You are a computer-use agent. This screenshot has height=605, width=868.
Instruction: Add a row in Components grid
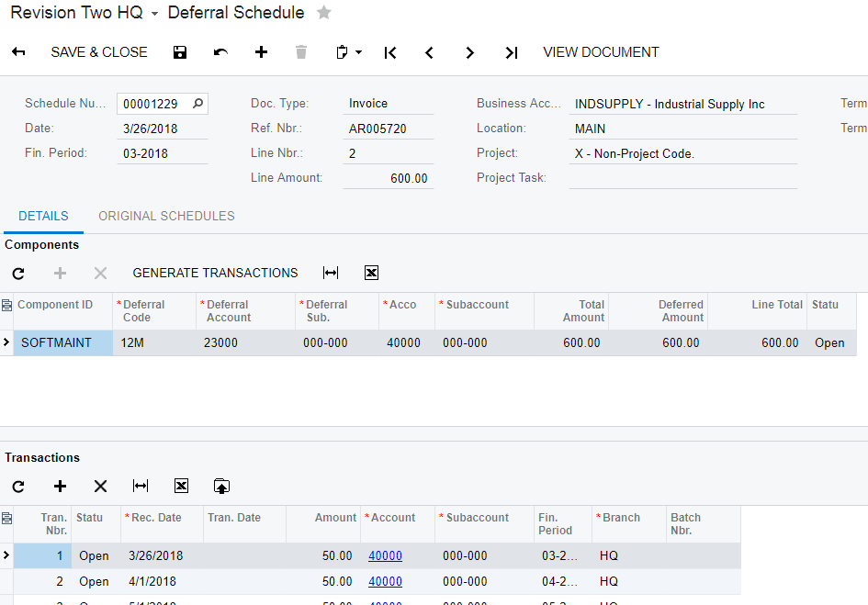click(x=60, y=273)
